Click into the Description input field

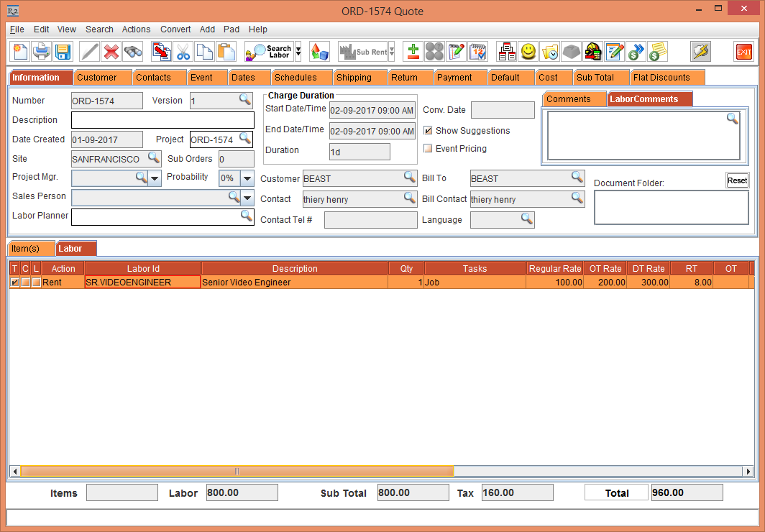click(x=162, y=120)
